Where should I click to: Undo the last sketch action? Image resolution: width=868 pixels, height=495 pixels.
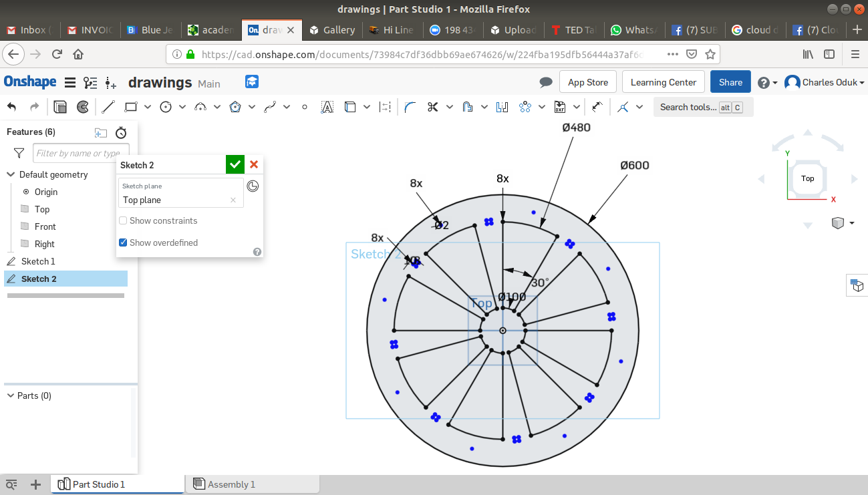point(12,107)
